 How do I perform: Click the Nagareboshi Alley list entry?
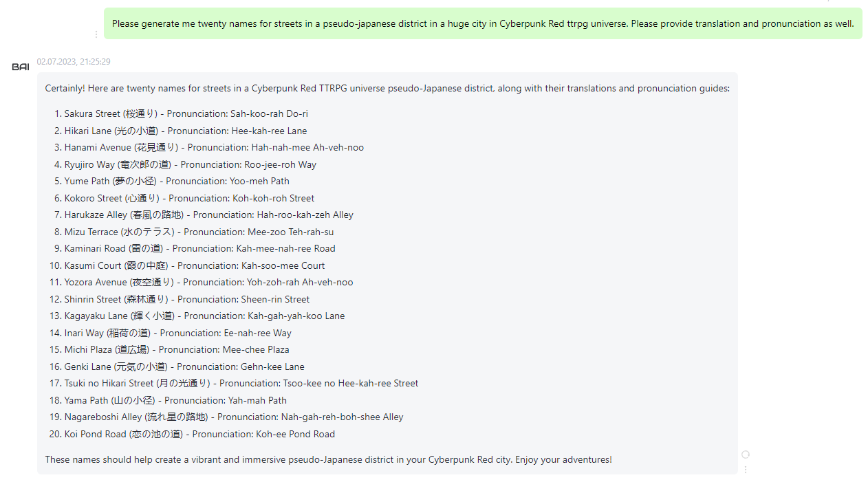tap(234, 417)
